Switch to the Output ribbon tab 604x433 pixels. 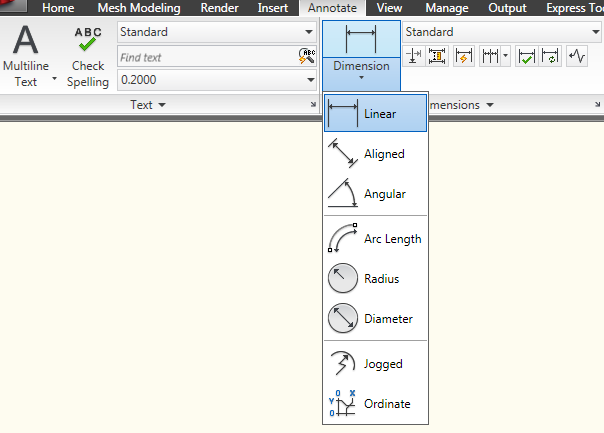[x=507, y=8]
